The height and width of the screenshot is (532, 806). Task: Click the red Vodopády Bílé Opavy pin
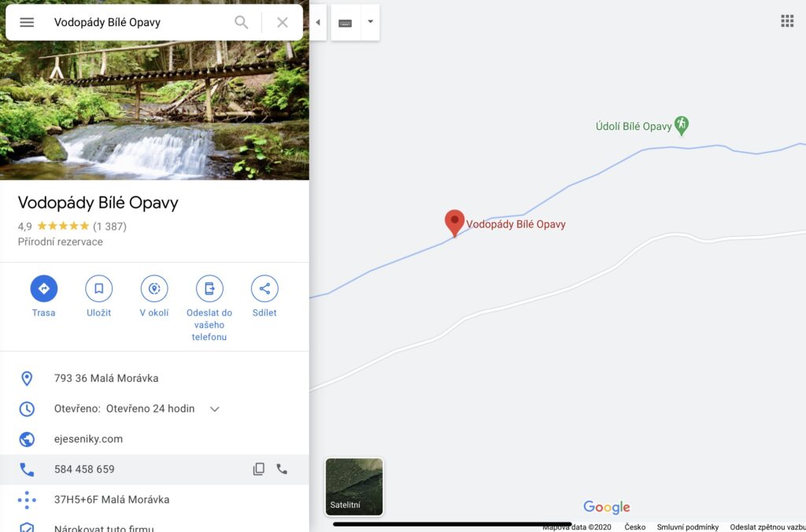(x=454, y=222)
